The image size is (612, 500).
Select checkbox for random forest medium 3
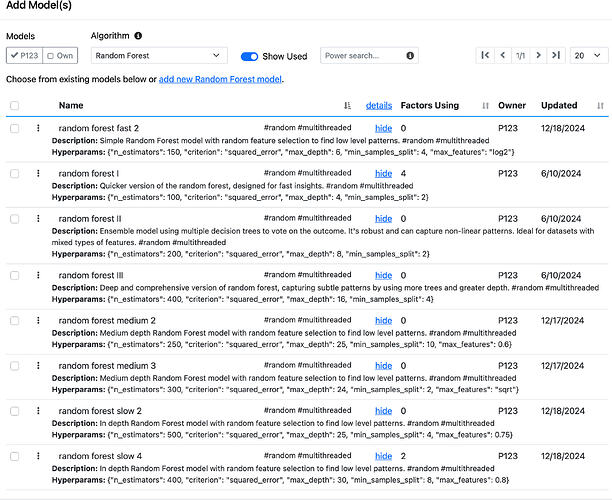coord(14,366)
